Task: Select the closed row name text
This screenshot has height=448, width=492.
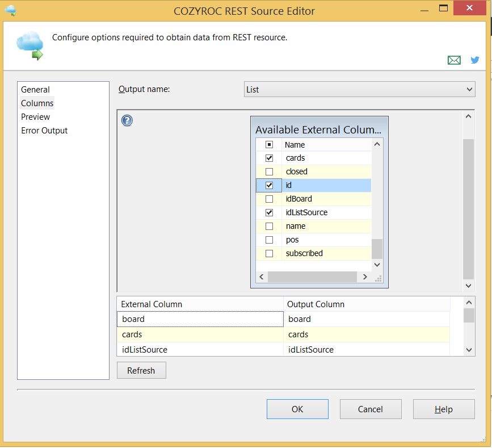Action: click(x=297, y=171)
